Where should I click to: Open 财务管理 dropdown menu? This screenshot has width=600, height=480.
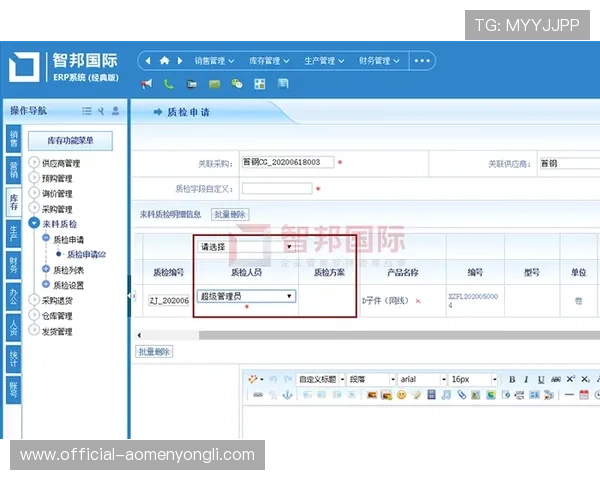point(379,61)
